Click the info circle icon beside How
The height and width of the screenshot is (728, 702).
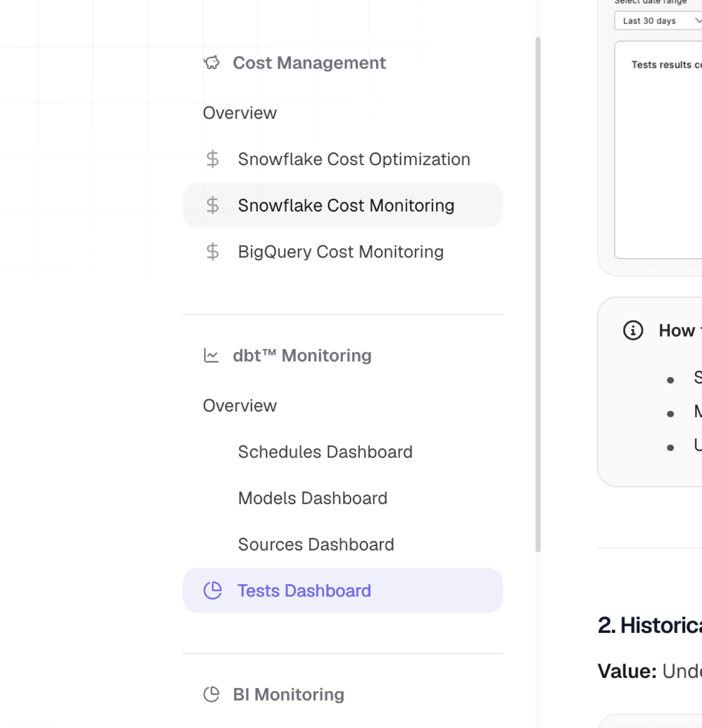pyautogui.click(x=633, y=330)
